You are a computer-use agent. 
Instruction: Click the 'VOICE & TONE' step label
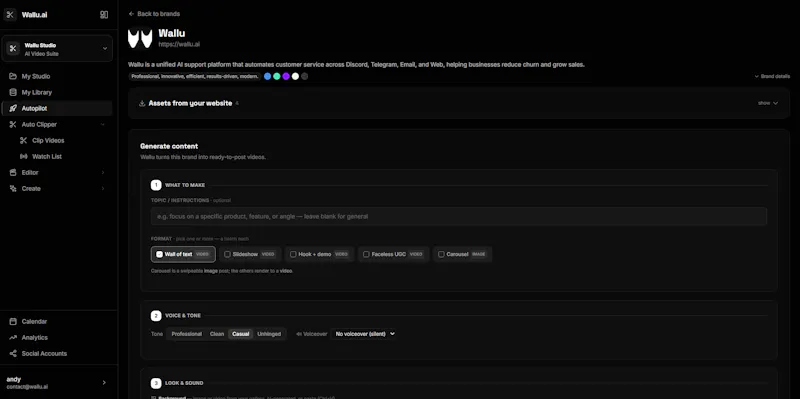(x=183, y=316)
